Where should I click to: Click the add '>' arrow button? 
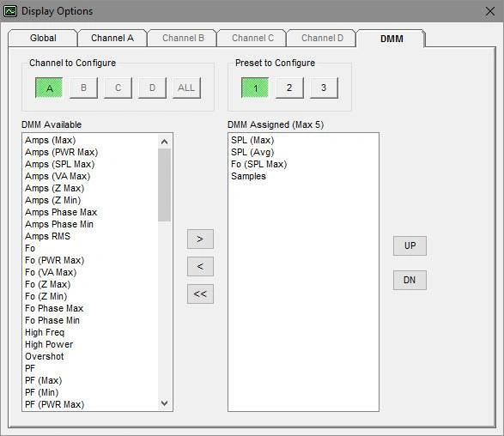click(x=200, y=239)
